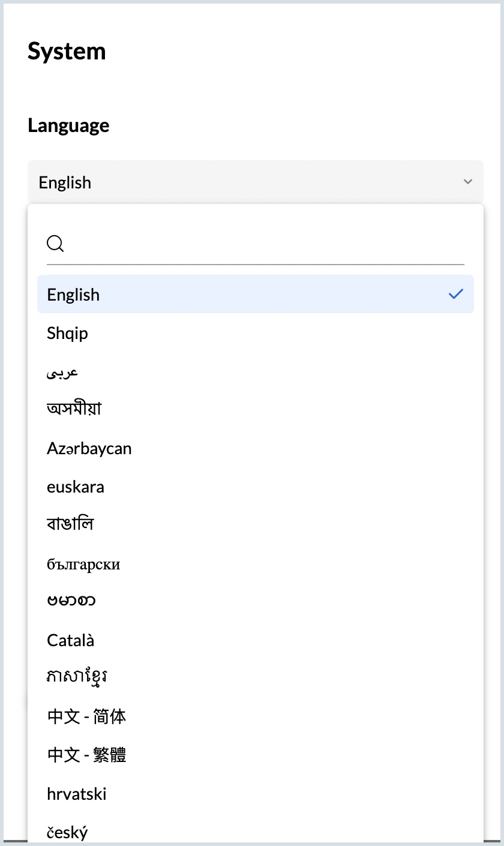Select Shqip language option
The image size is (504, 846).
tap(67, 333)
